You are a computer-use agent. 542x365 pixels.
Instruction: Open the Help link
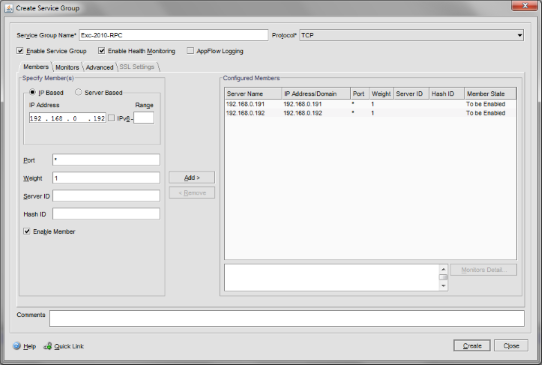pos(29,346)
